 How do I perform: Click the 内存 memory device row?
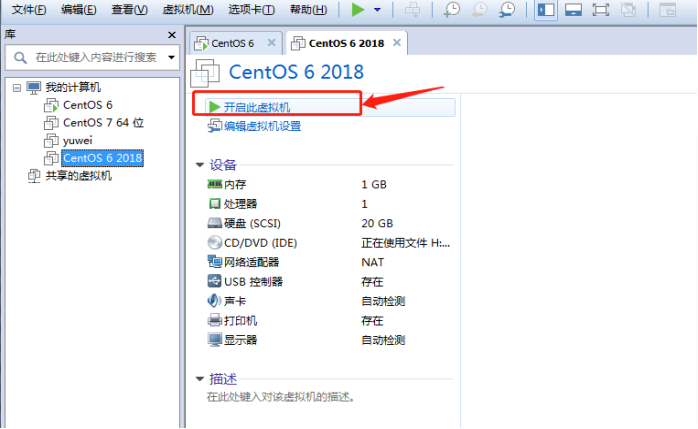pyautogui.click(x=329, y=184)
